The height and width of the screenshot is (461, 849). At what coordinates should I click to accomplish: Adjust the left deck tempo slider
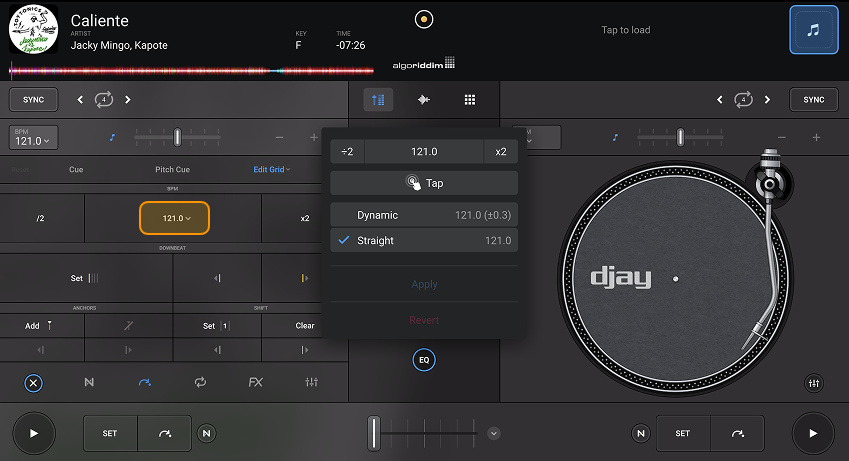(x=177, y=138)
